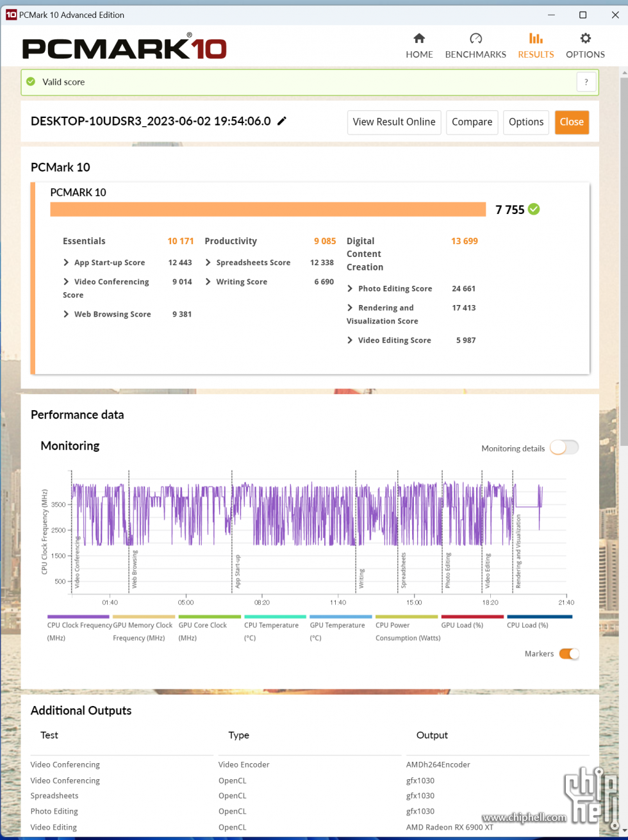This screenshot has width=628, height=840.
Task: Click the Essentials score 10 171
Action: click(x=181, y=241)
